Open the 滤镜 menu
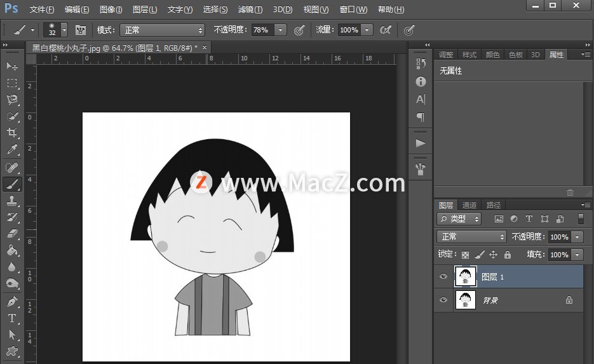594x364 pixels. [250, 10]
